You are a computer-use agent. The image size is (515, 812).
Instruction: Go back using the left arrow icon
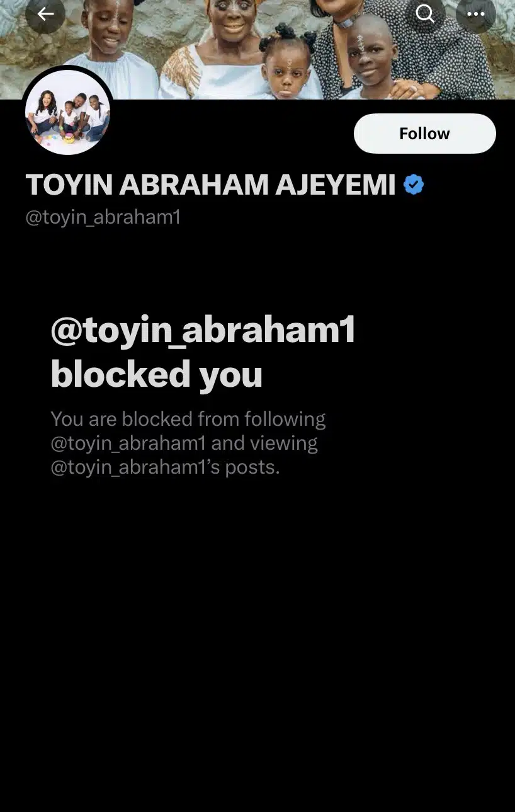tap(45, 14)
